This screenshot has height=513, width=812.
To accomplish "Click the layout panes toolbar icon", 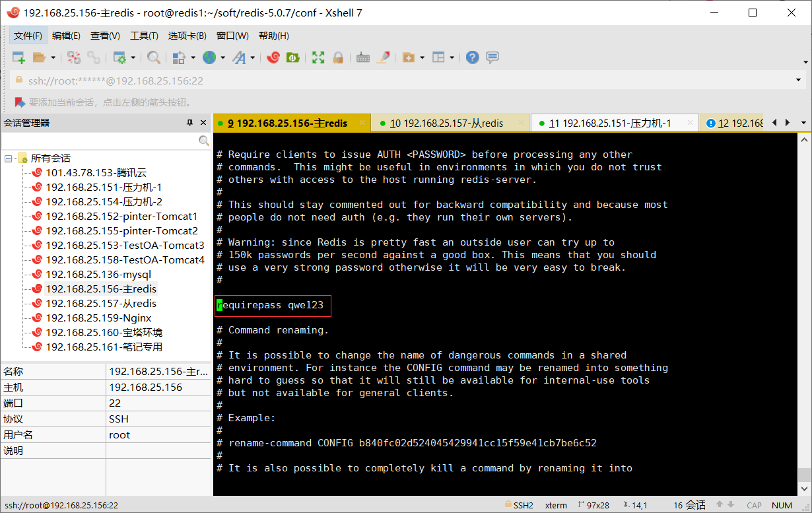I will coord(438,57).
